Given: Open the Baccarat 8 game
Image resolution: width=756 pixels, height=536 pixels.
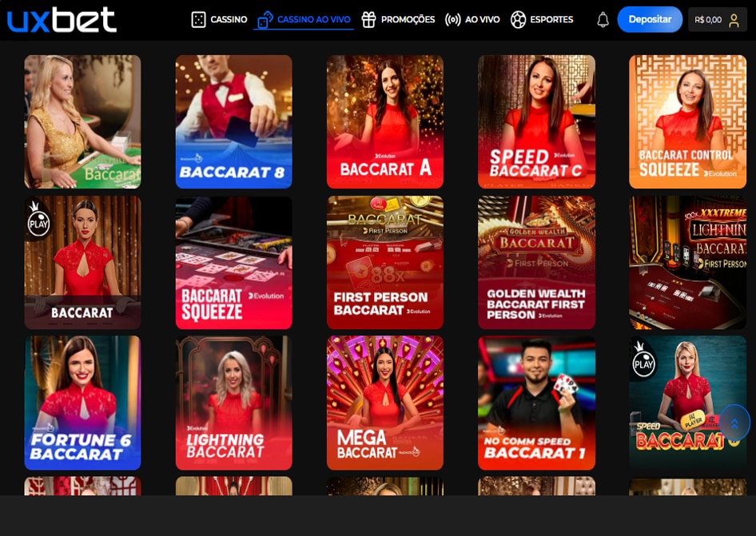Looking at the screenshot, I should click(233, 121).
